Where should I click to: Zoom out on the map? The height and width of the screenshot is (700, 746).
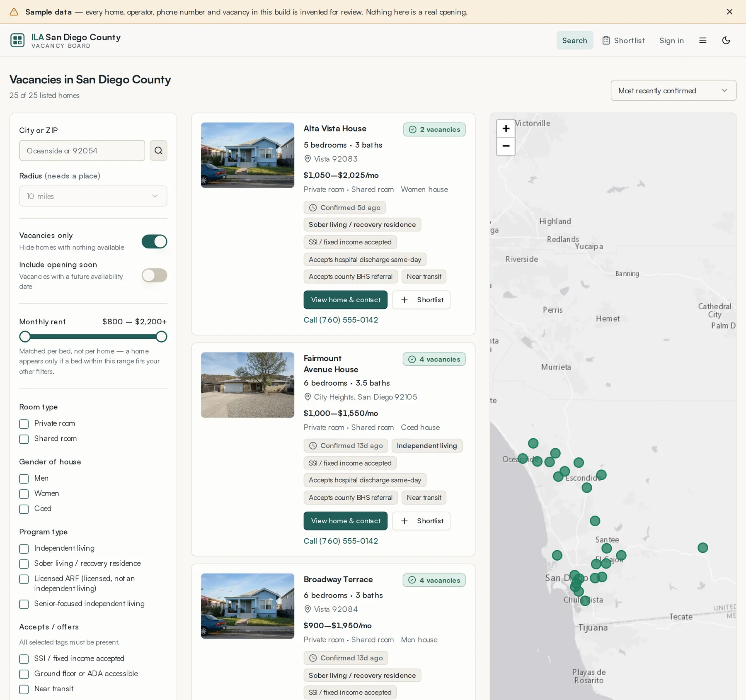click(506, 146)
